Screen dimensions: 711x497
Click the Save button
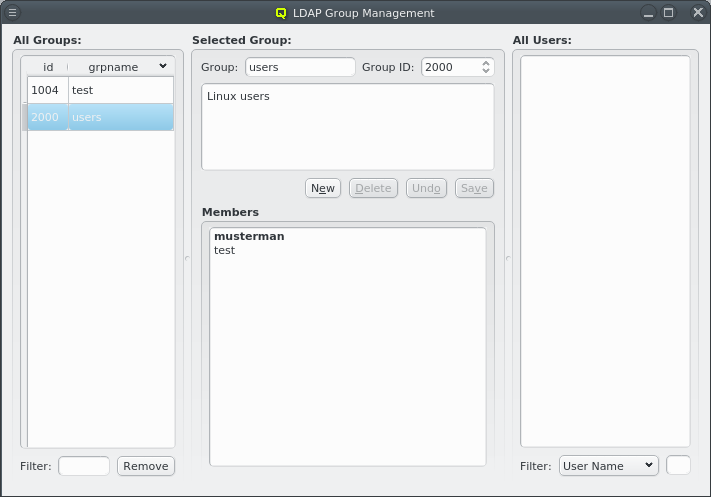click(x=474, y=188)
